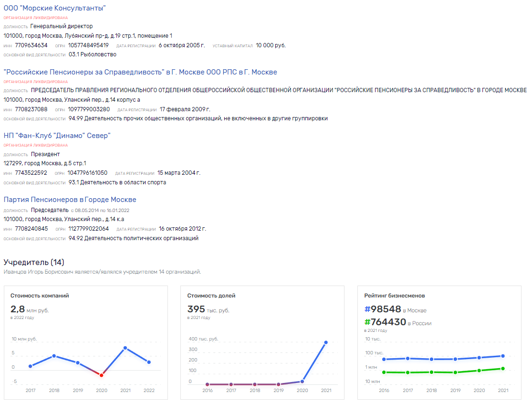Image resolution: width=532 pixels, height=404 pixels.
Task: Click charter capital 10 000 руб.
Action: (271, 45)
